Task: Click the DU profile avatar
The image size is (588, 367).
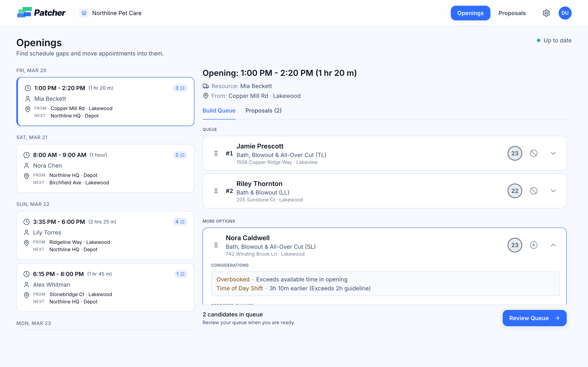Action: [565, 13]
